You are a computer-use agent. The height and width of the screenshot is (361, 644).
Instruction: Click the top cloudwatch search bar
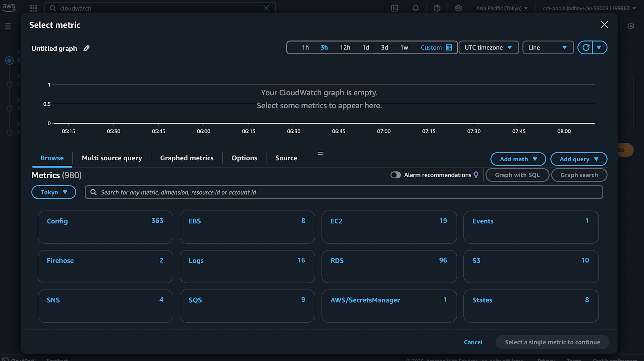[x=160, y=8]
